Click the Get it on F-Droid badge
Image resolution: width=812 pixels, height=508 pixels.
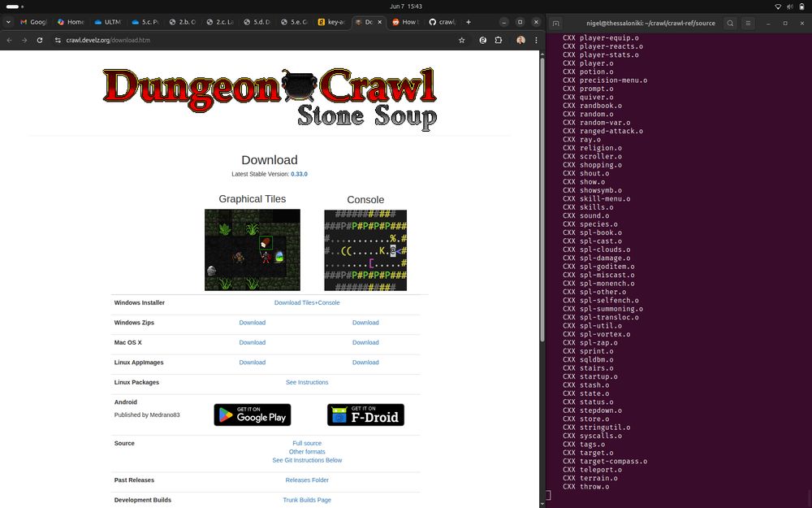(365, 415)
